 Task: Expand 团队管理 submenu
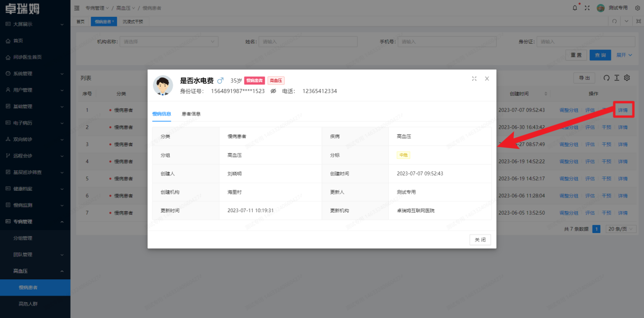tap(35, 254)
